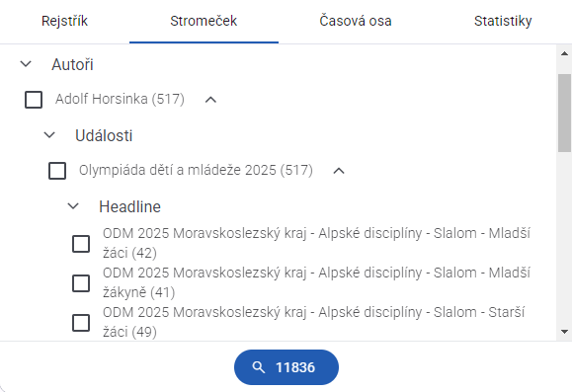Collapse the Headline section chevron
This screenshot has width=572, height=392.
point(73,206)
